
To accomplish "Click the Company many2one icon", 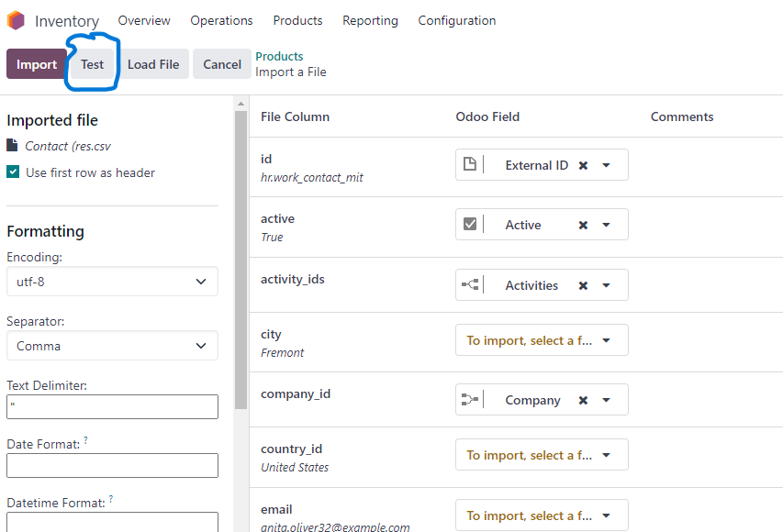I will [469, 399].
